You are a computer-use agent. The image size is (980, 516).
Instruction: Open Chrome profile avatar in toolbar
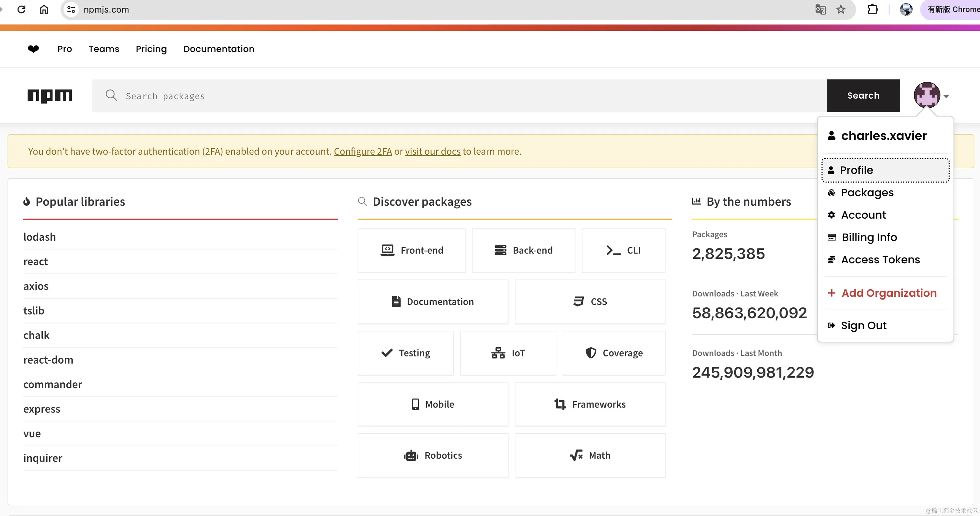pos(906,9)
